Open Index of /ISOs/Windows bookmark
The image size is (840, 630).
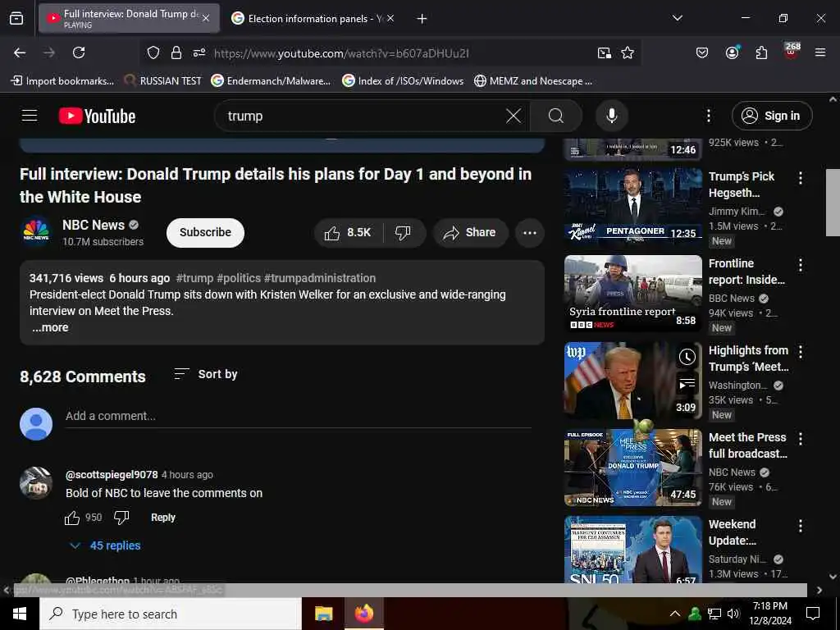pyautogui.click(x=403, y=81)
